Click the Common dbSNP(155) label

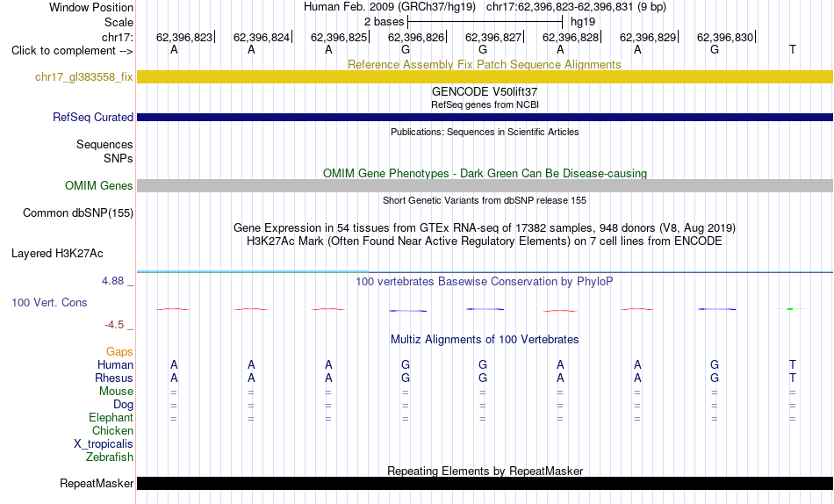[77, 212]
